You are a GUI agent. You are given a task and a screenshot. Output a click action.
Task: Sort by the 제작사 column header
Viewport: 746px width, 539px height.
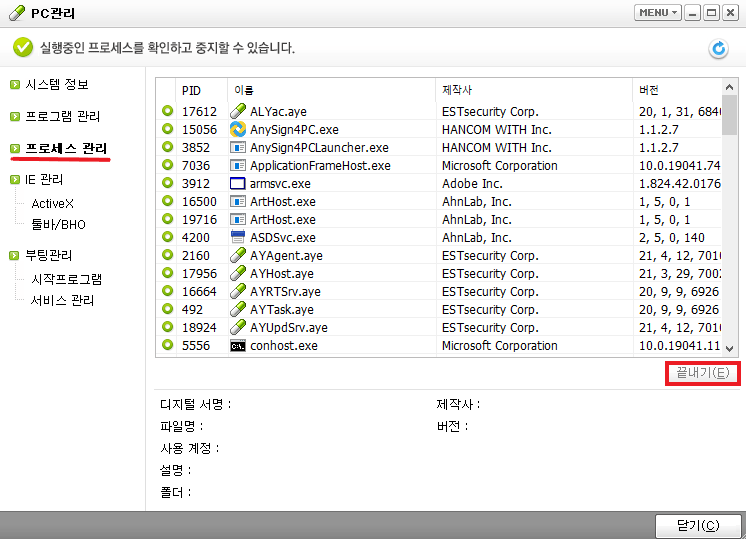tap(534, 90)
